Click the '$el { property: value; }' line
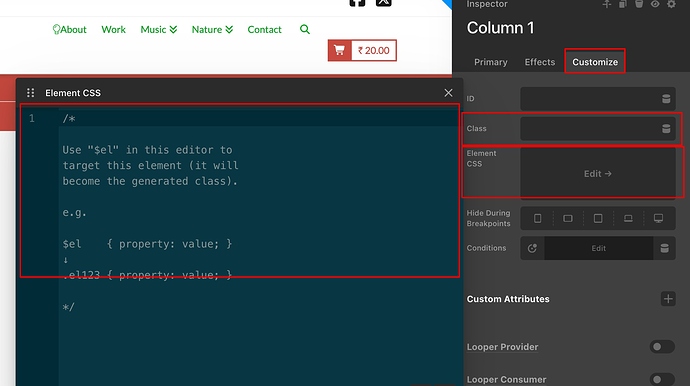 pos(147,244)
